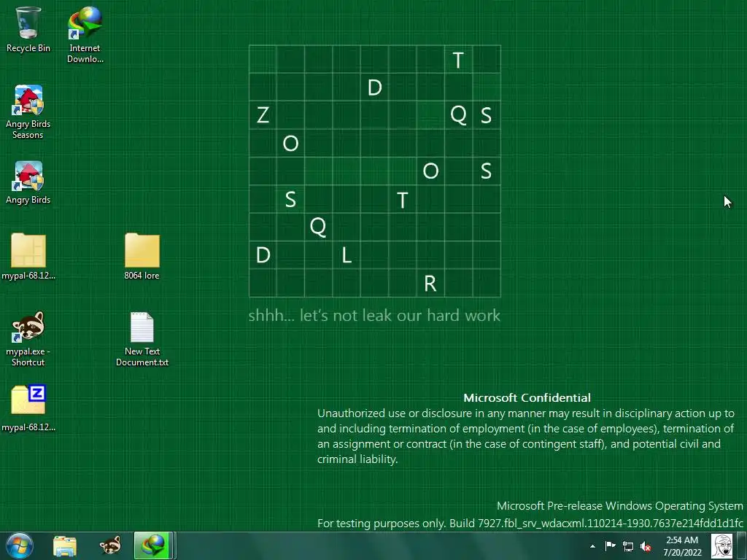Select the mypal.exe - Shortcut icon
Image resolution: width=747 pixels, height=560 pixels.
click(28, 338)
